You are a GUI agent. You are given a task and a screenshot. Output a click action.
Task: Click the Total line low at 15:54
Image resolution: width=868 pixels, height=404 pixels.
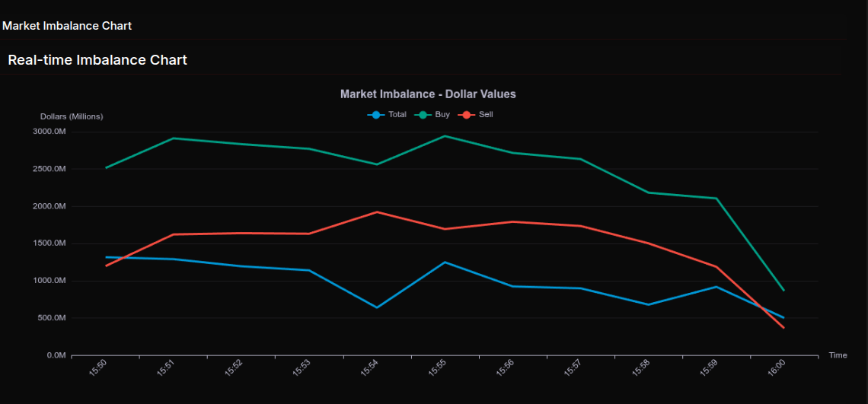tap(377, 307)
